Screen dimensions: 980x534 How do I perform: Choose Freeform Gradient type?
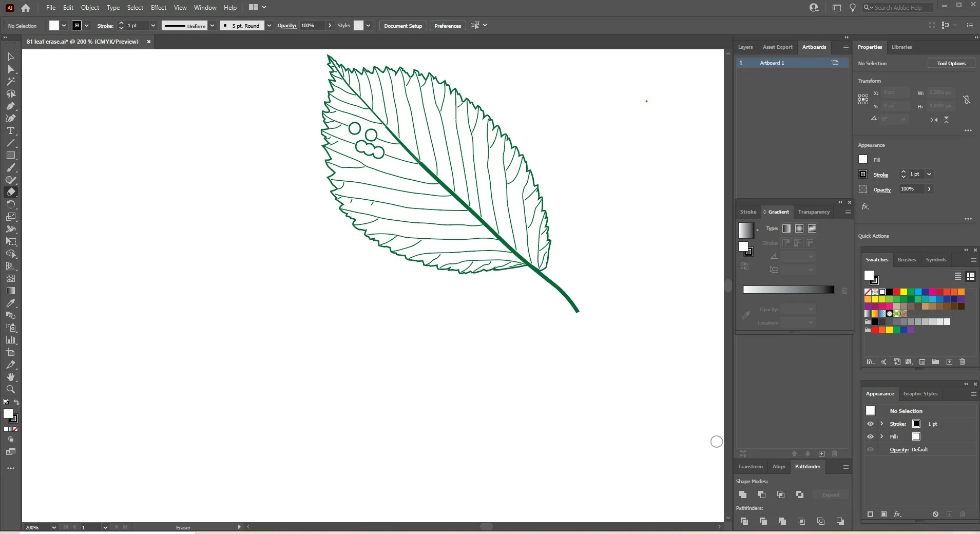812,228
